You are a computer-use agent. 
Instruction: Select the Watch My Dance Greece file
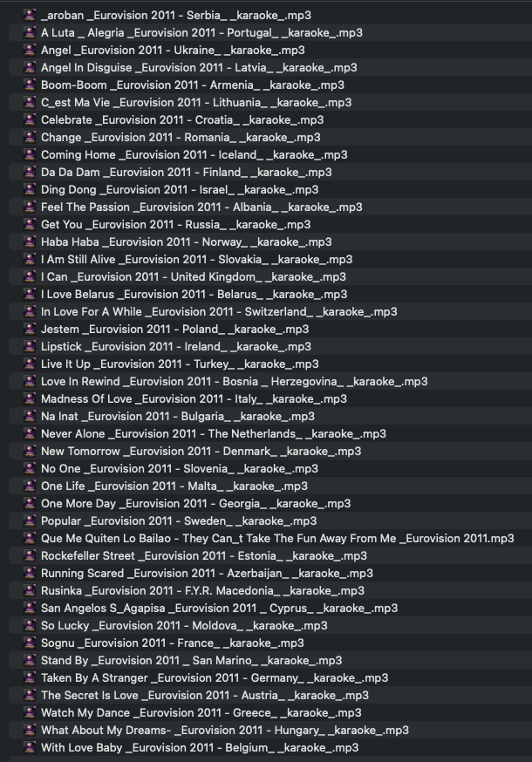pyautogui.click(x=201, y=713)
